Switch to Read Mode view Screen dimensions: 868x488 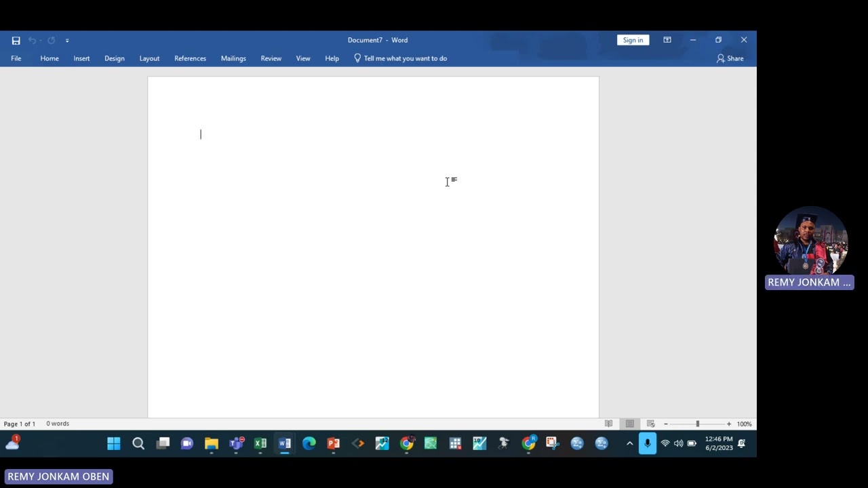pos(608,424)
